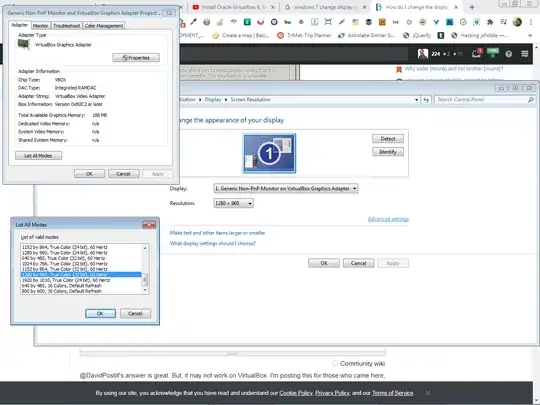The width and height of the screenshot is (540, 405).
Task: Click Properties button for VirtualBox Graphics Adapter
Action: point(136,58)
